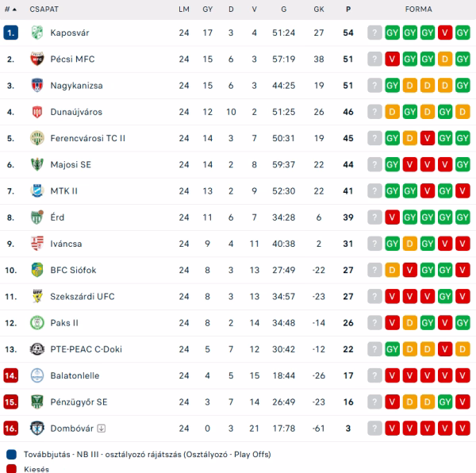Click the CSAPAT column header
This screenshot has width=476, height=473.
point(44,9)
